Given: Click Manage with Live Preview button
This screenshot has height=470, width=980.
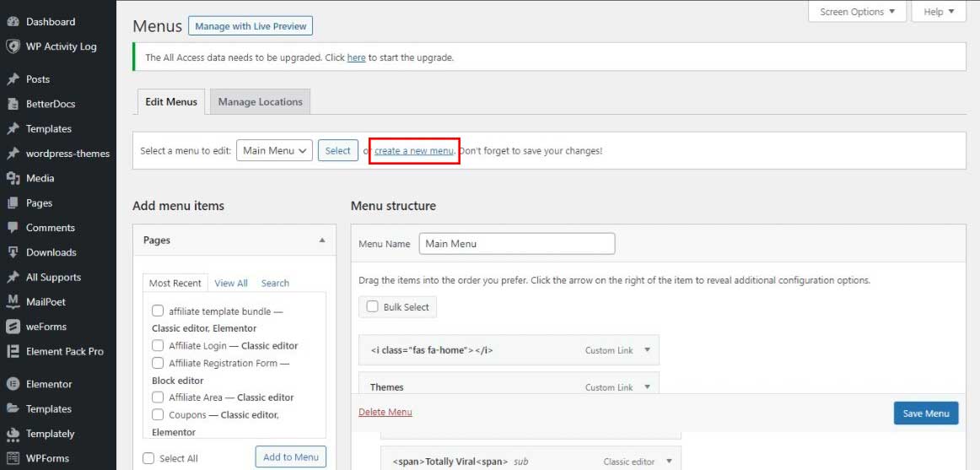Looking at the screenshot, I should point(250,26).
